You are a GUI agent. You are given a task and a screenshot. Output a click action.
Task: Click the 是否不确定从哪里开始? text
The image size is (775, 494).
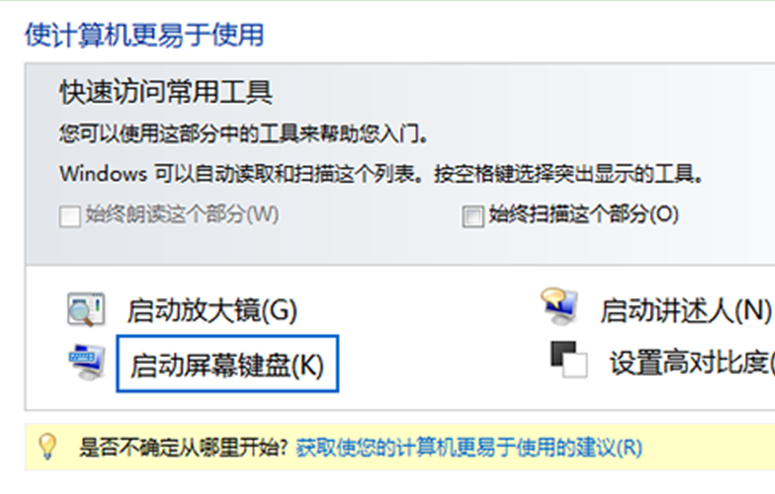[x=183, y=448]
